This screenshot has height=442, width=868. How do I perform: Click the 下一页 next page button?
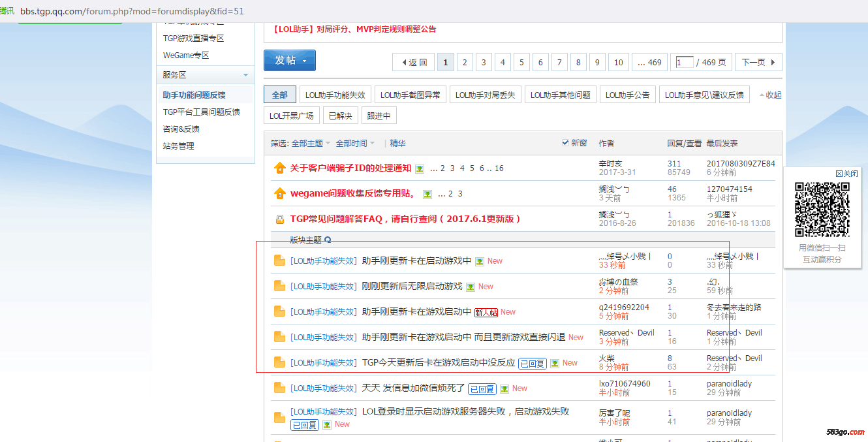tap(758, 63)
